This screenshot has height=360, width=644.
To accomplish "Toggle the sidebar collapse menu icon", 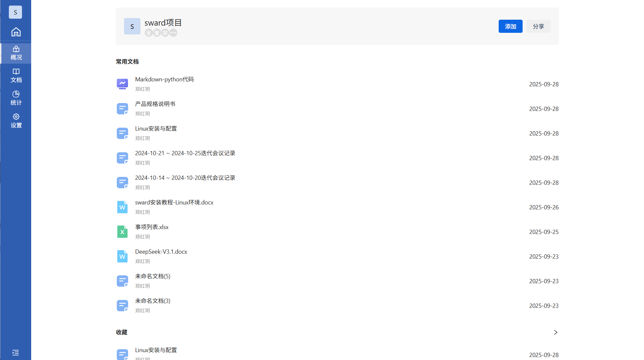I will pyautogui.click(x=15, y=352).
